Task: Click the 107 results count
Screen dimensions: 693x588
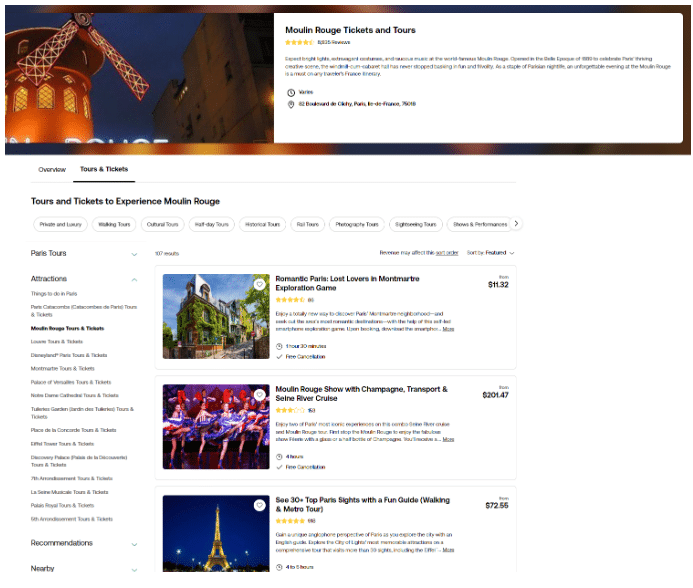Action: (167, 254)
